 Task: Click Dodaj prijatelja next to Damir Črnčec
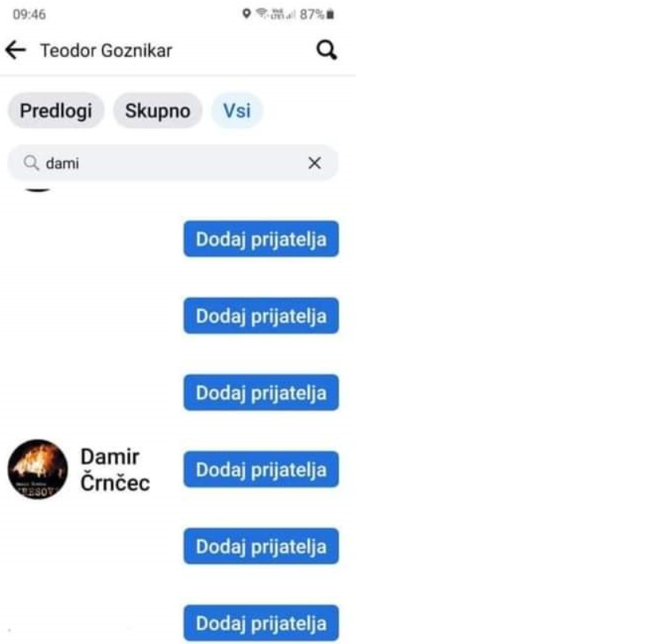coord(261,470)
